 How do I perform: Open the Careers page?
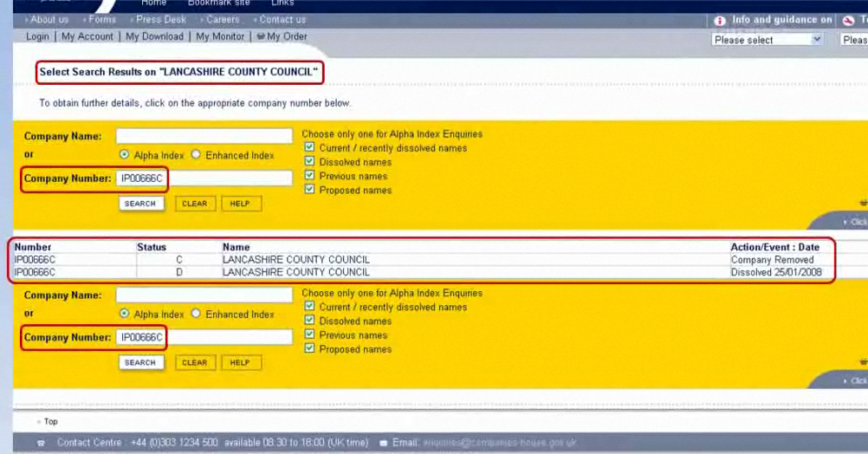coord(223,19)
